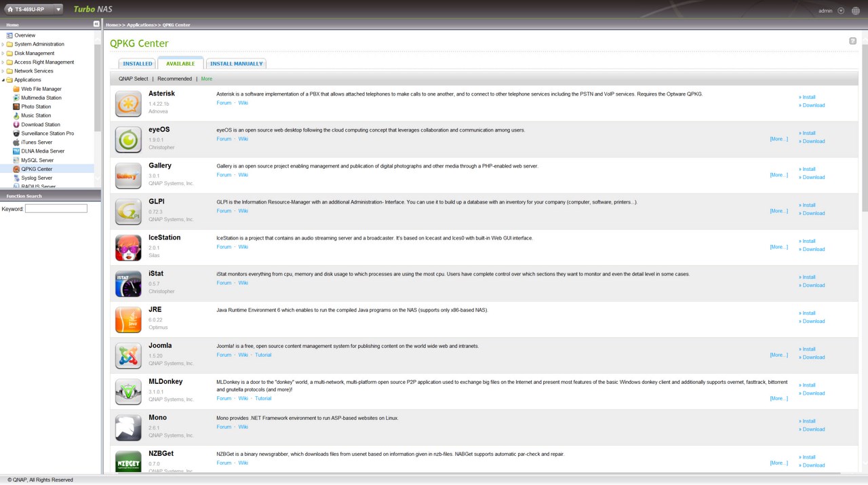Download the Joomla package
The height and width of the screenshot is (485, 868).
812,357
